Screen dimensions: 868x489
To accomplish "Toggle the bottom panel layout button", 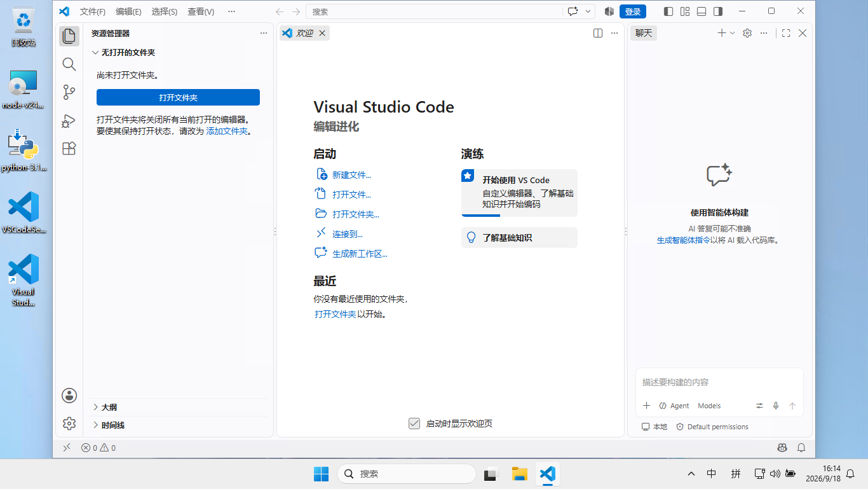I will [702, 11].
